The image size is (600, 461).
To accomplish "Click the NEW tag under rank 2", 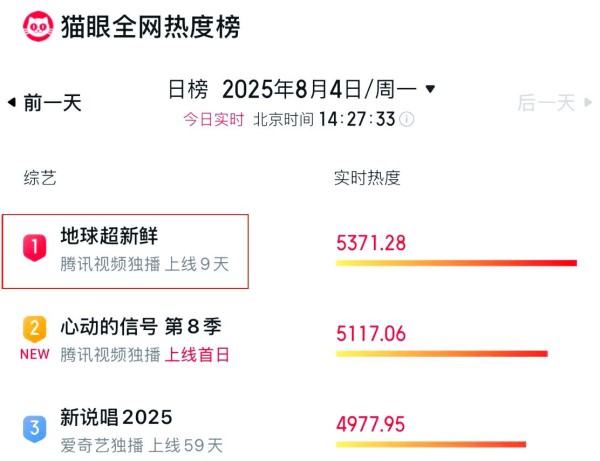I will tap(35, 354).
